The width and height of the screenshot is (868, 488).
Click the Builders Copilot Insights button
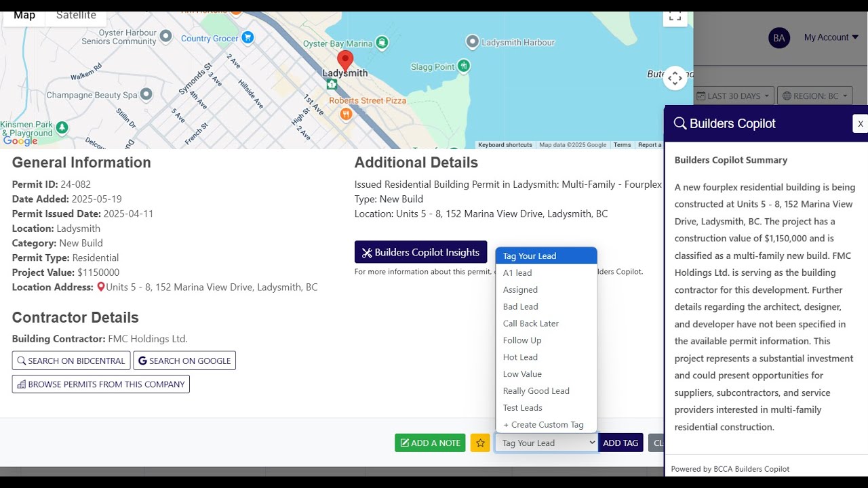click(420, 252)
